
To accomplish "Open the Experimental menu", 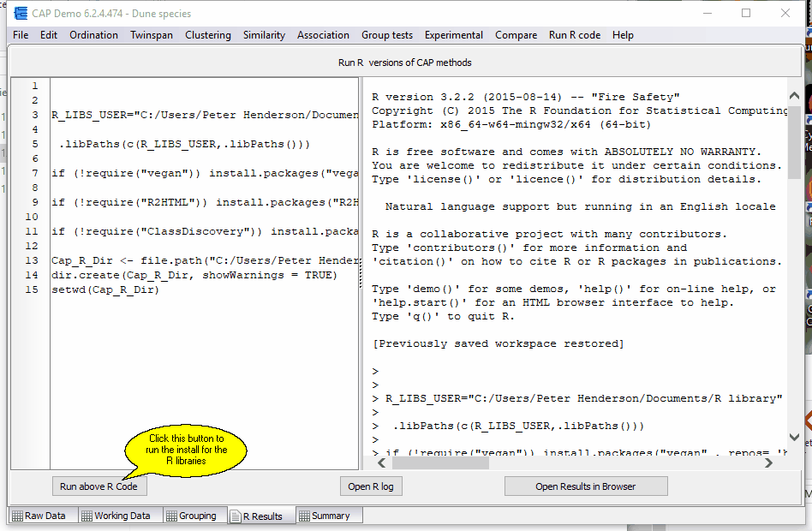I will [454, 35].
